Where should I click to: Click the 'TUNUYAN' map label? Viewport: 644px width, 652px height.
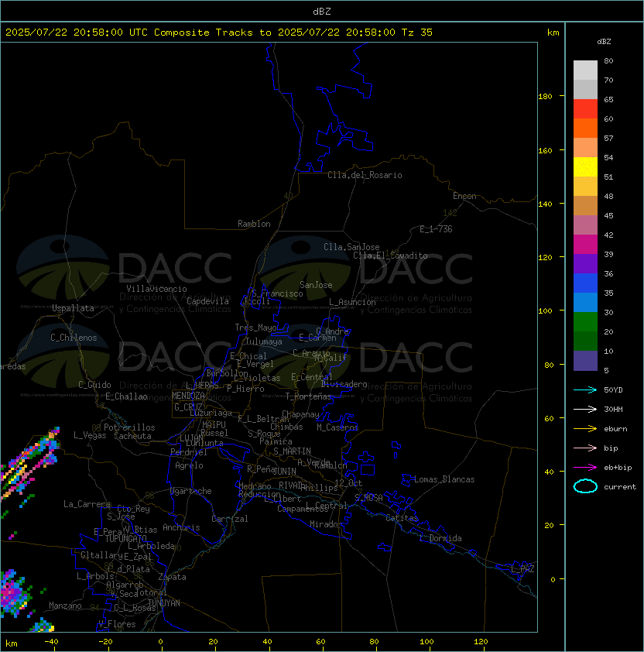164,603
